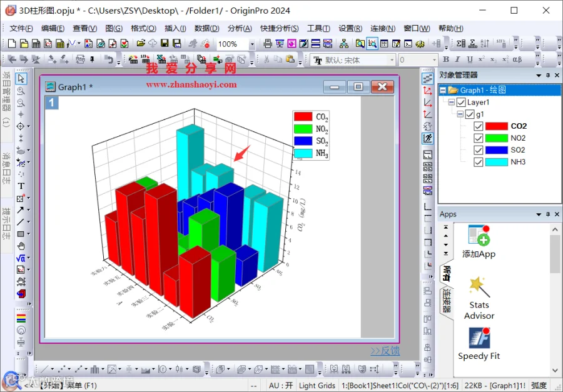Click the Save project floppy icon
563x392 pixels.
pyautogui.click(x=165, y=44)
